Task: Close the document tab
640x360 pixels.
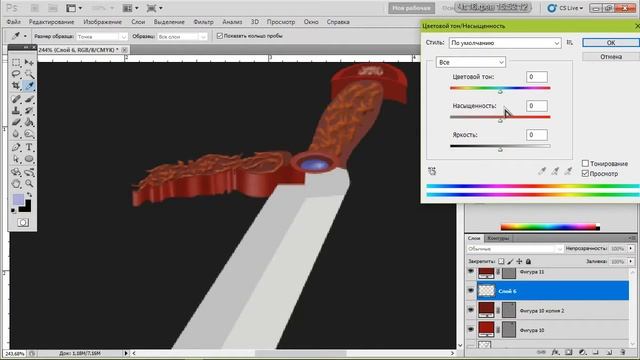Action: (x=124, y=50)
